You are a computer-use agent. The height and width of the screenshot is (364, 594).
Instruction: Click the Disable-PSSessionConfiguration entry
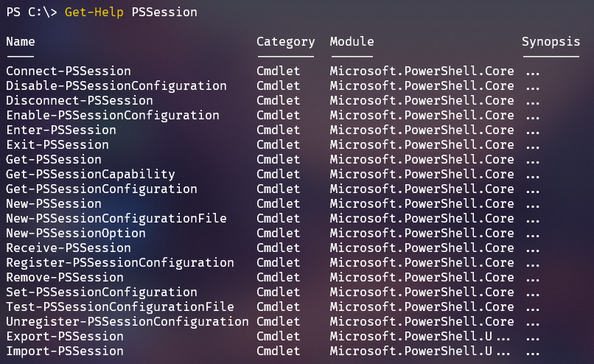(x=116, y=86)
